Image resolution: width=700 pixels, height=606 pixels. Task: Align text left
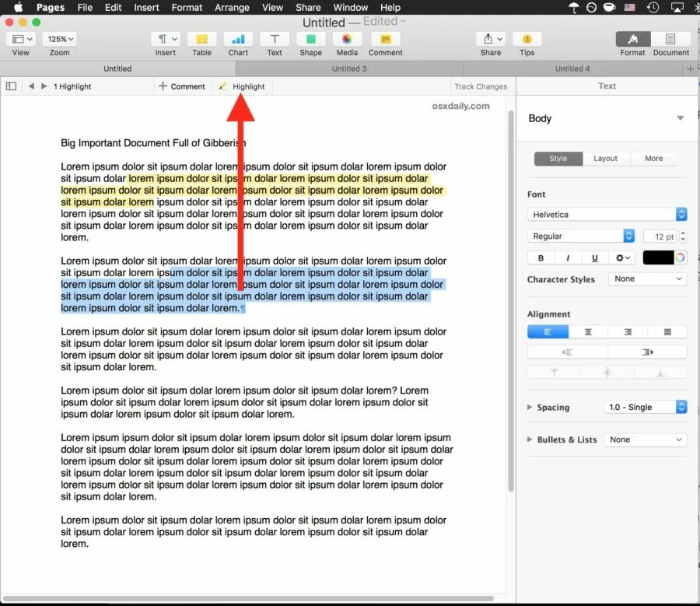click(548, 332)
